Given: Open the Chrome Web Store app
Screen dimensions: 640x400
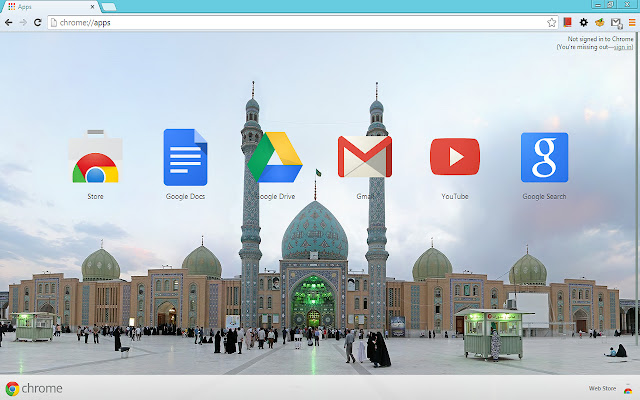Looking at the screenshot, I should (95, 159).
